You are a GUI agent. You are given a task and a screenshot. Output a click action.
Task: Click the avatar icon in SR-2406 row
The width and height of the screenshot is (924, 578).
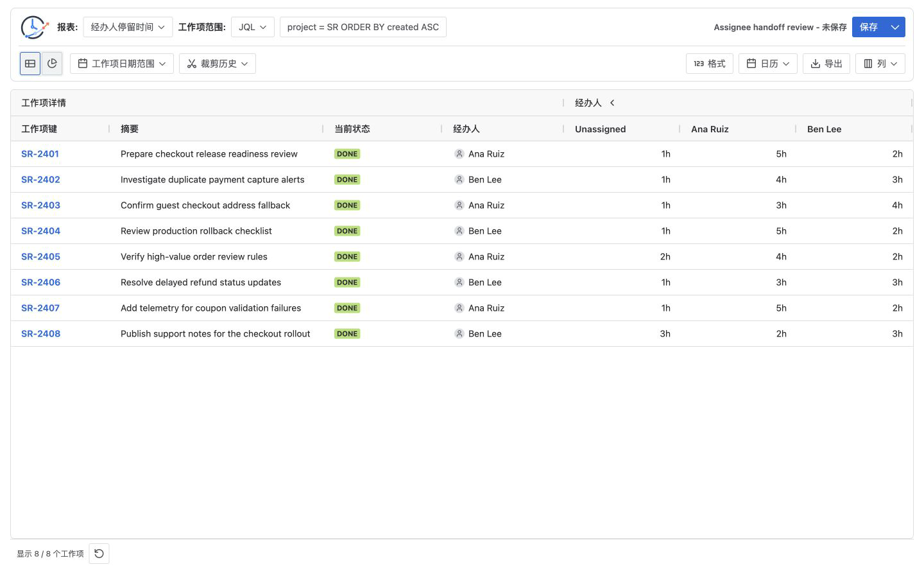(459, 283)
